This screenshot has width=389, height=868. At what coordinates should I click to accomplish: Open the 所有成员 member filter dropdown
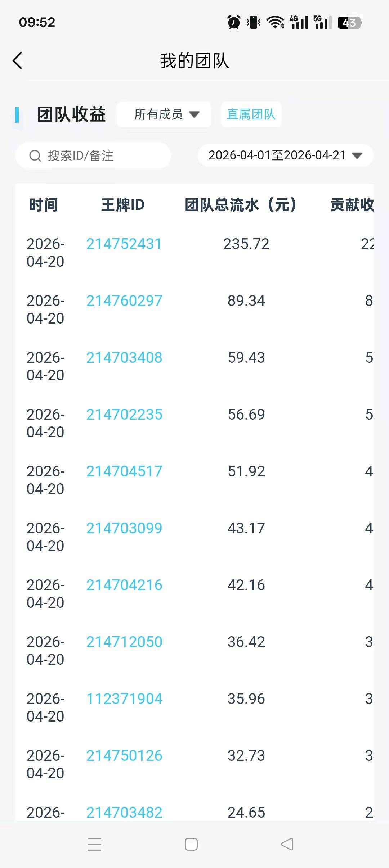tap(164, 114)
